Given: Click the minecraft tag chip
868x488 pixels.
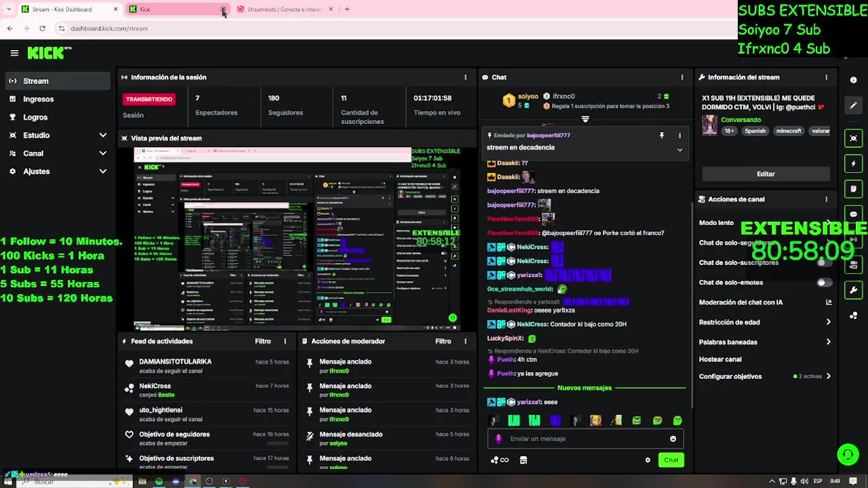Looking at the screenshot, I should pos(789,131).
